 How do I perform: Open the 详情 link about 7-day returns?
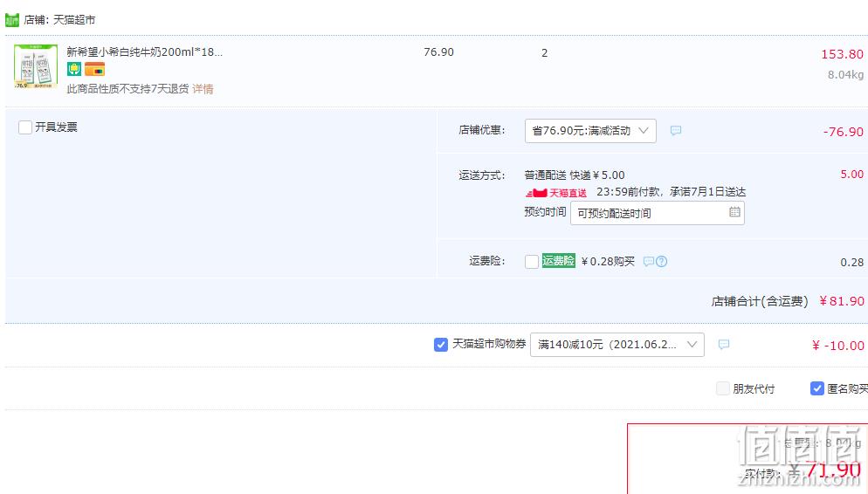pyautogui.click(x=203, y=89)
